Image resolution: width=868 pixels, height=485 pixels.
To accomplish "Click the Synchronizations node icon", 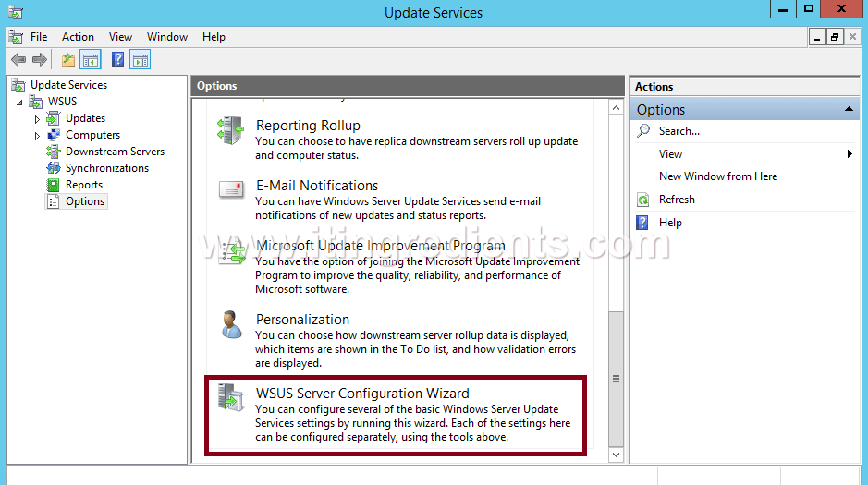I will [53, 168].
